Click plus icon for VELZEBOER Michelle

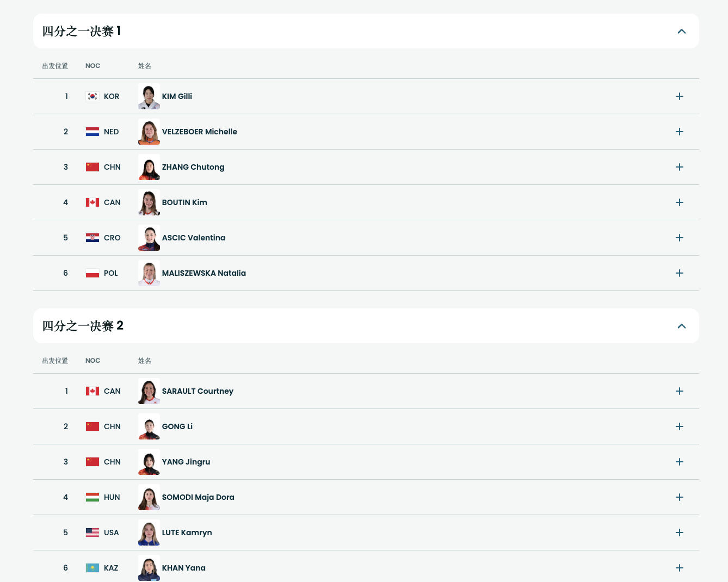click(x=679, y=132)
